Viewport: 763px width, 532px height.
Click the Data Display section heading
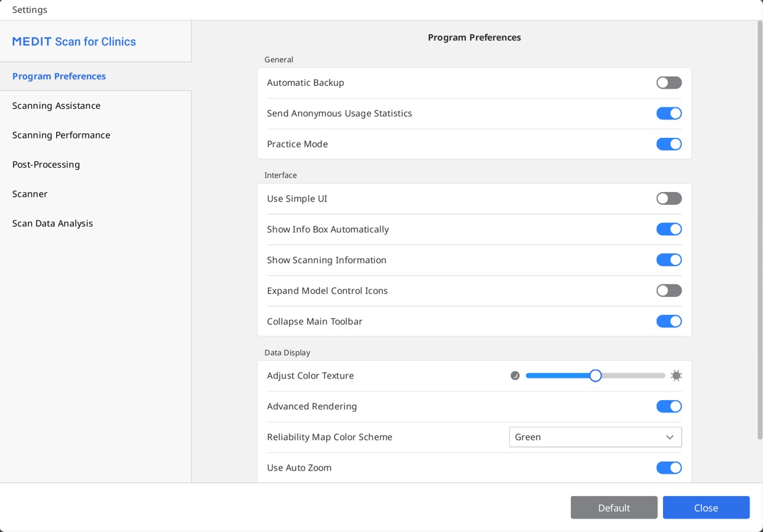point(287,353)
